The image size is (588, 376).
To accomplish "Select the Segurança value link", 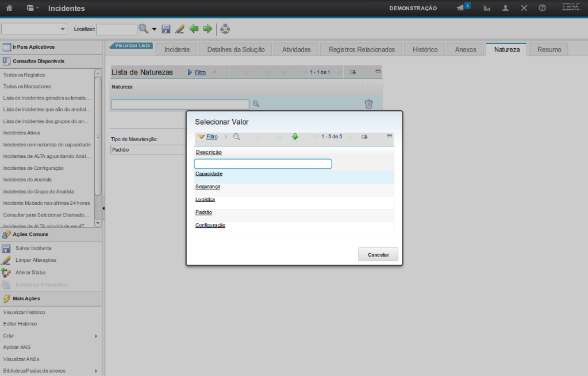I will pos(207,187).
